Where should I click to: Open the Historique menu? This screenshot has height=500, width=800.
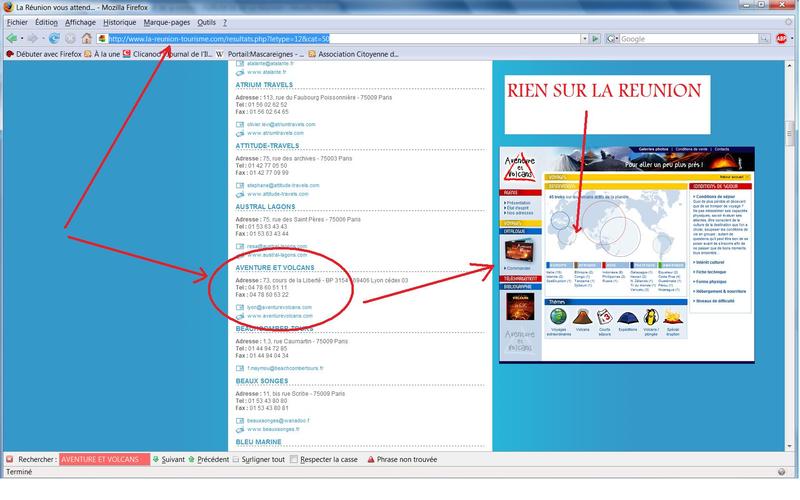tap(119, 21)
